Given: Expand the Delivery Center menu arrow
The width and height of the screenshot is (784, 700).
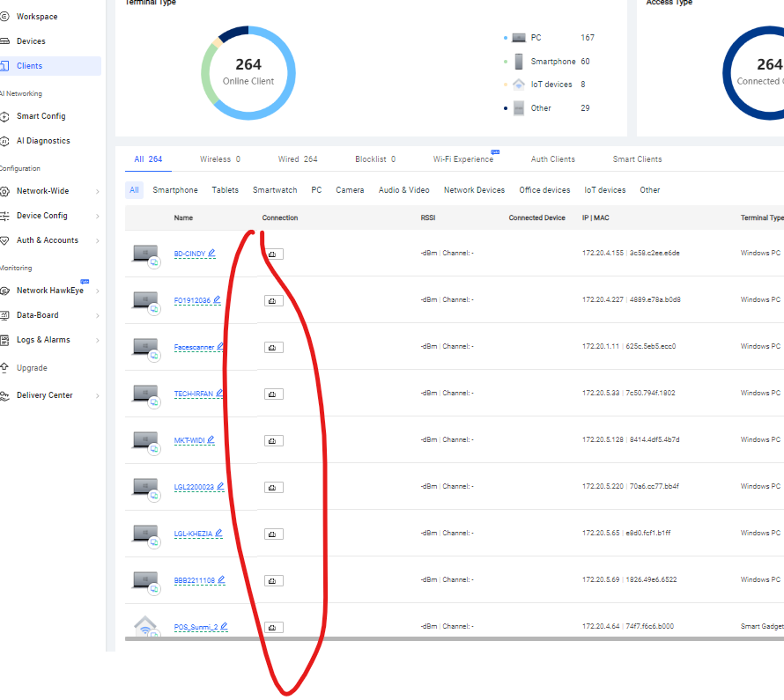Looking at the screenshot, I should point(98,395).
